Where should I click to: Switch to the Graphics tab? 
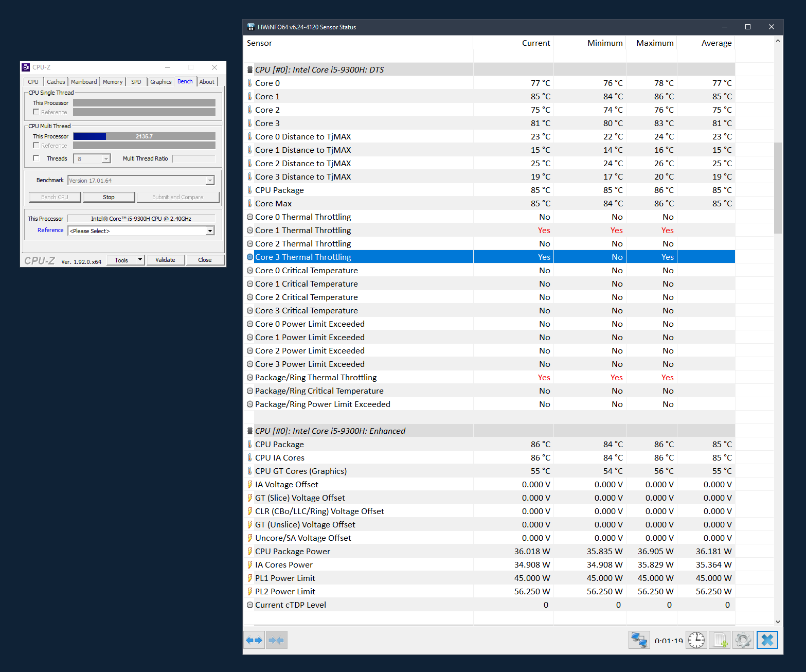pyautogui.click(x=161, y=82)
